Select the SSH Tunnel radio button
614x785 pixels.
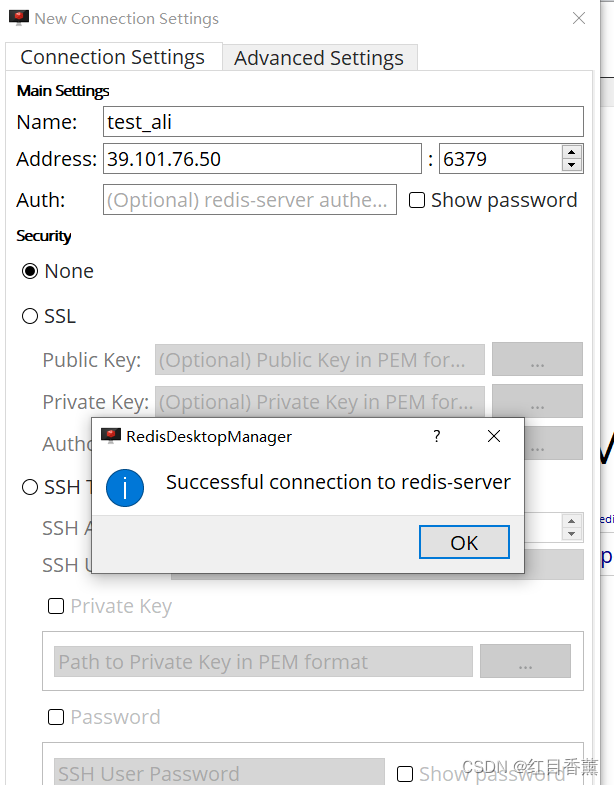coord(30,487)
